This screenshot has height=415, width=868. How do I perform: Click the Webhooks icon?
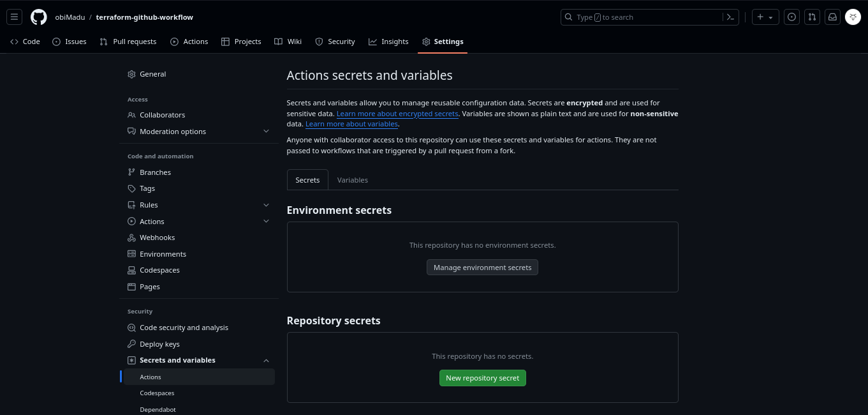coord(132,238)
